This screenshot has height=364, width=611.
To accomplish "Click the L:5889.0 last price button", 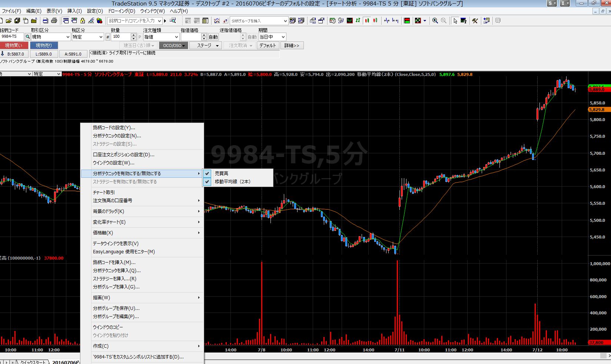I will point(44,54).
